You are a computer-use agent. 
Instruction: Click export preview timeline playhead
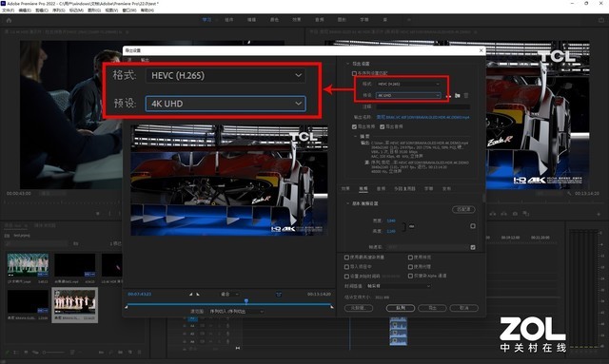246,301
